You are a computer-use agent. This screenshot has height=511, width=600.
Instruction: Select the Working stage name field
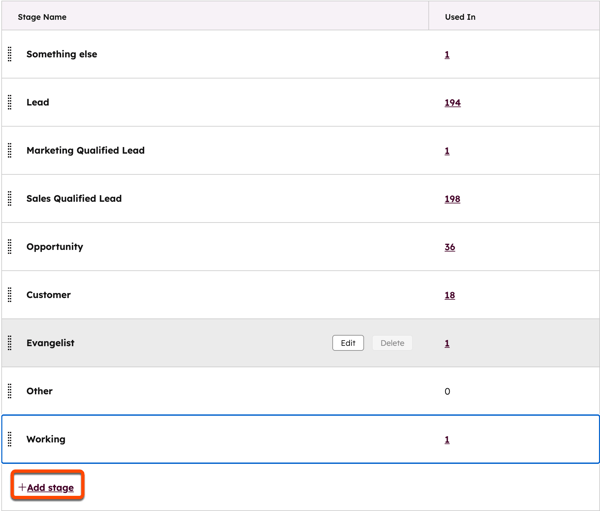coord(46,439)
